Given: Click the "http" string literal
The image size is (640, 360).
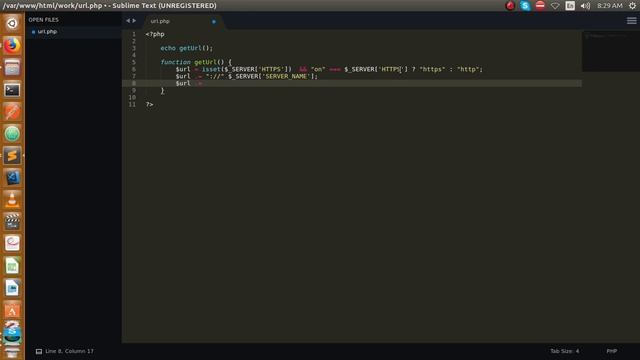Looking at the screenshot, I should [469, 69].
